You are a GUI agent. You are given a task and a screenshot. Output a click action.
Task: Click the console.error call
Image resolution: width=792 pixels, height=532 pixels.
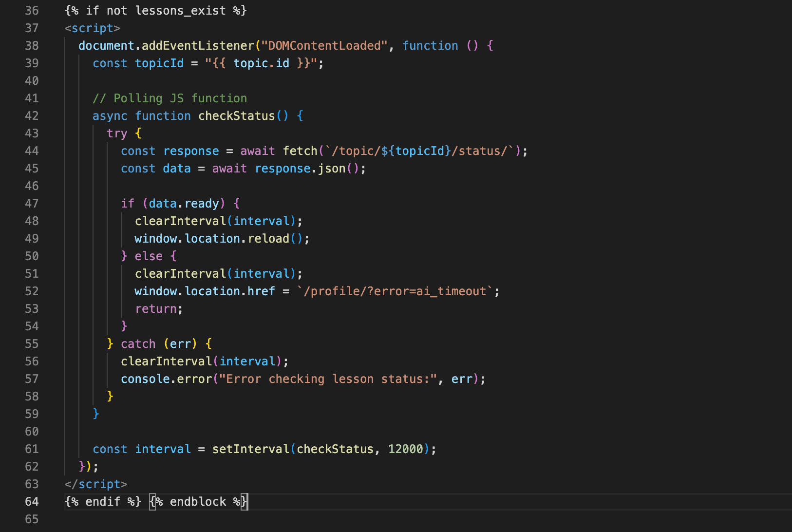pos(166,379)
